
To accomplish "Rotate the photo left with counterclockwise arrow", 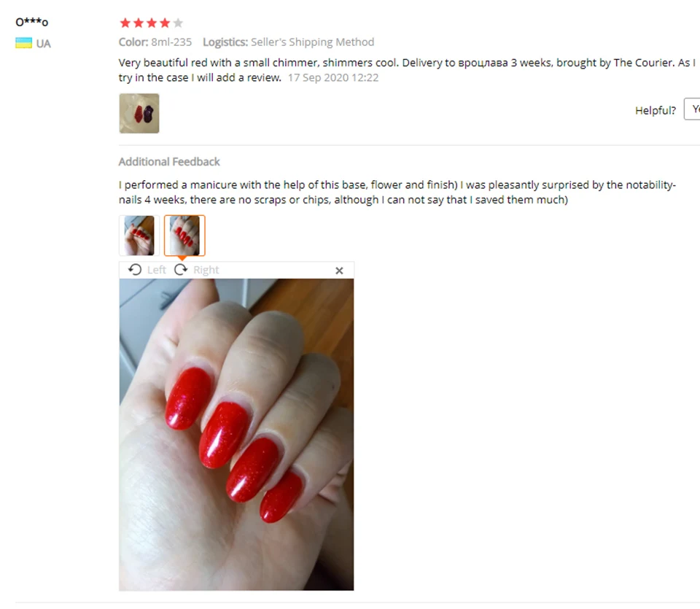I will [135, 270].
